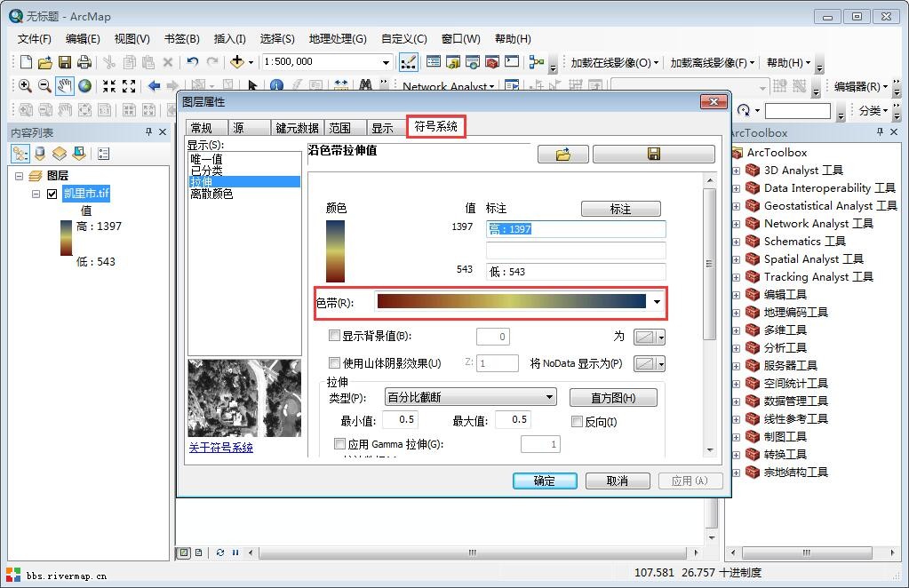Click the save symbology disk button
Image resolution: width=909 pixels, height=588 pixels.
click(x=653, y=154)
